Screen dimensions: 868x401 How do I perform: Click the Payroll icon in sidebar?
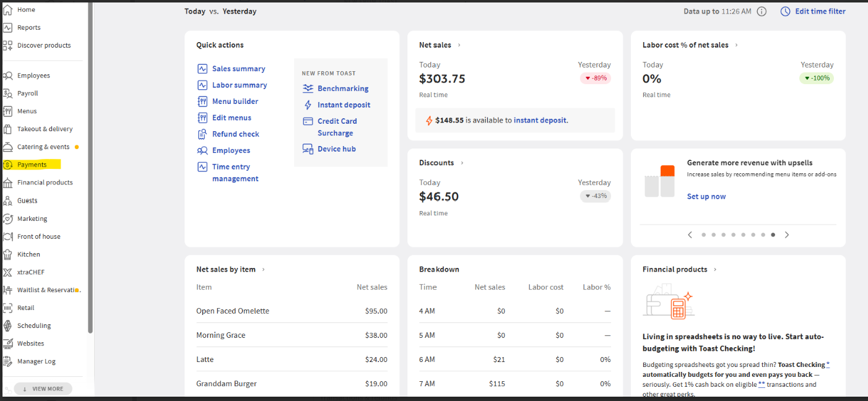pos(8,93)
